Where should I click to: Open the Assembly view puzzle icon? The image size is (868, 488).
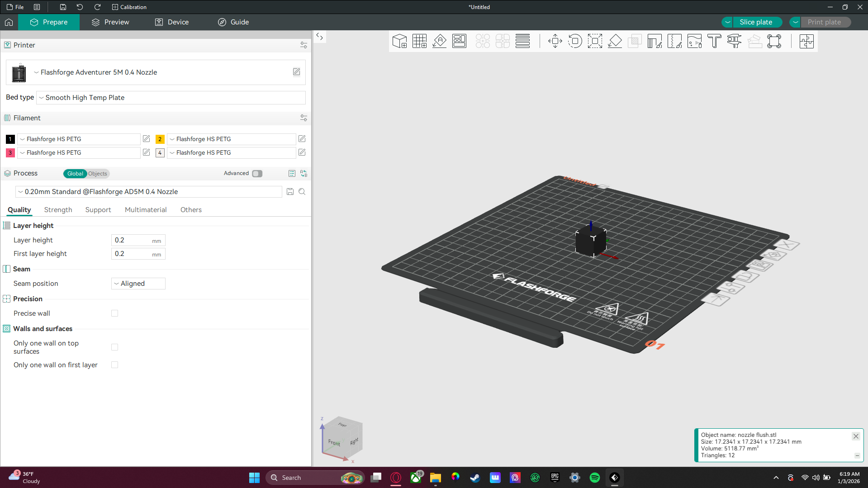point(806,41)
